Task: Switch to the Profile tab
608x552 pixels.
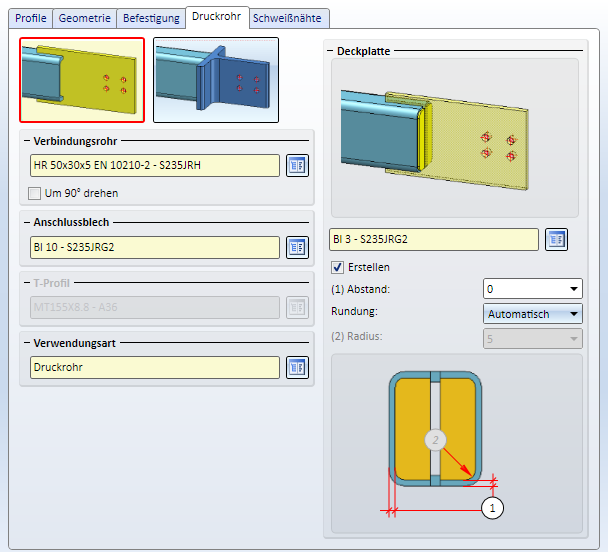Action: pos(31,18)
